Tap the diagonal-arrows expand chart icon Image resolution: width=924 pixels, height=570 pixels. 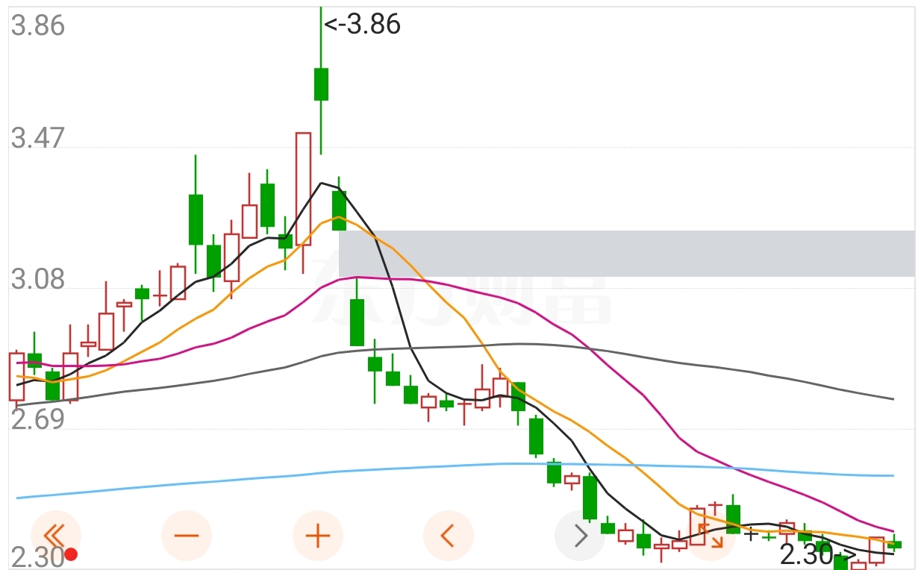click(x=710, y=535)
